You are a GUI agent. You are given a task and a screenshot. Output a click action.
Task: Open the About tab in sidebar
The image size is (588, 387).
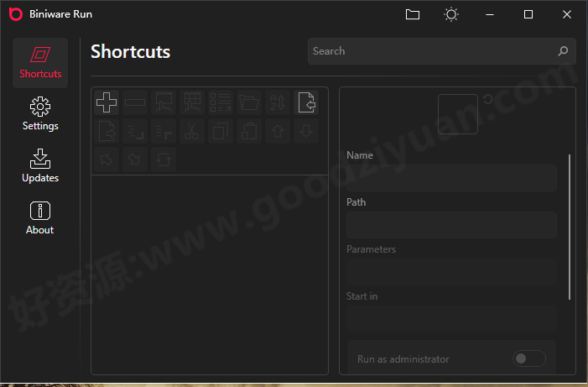pos(40,218)
